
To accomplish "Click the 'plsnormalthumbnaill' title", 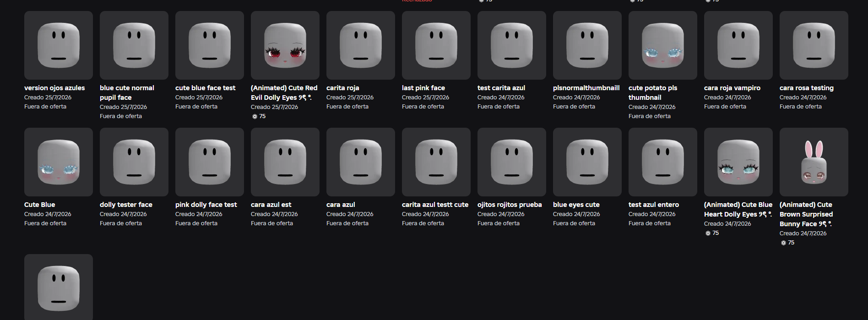I will [586, 88].
